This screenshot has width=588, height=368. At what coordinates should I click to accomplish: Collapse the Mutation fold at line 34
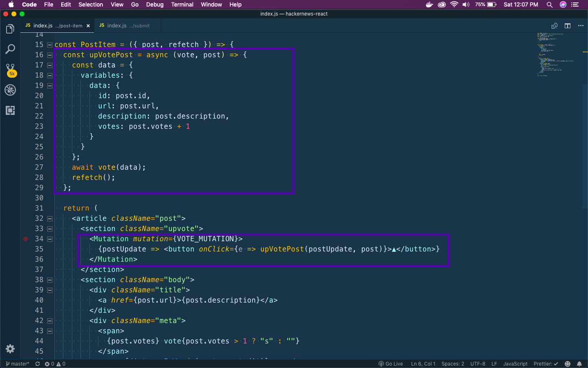pos(50,239)
